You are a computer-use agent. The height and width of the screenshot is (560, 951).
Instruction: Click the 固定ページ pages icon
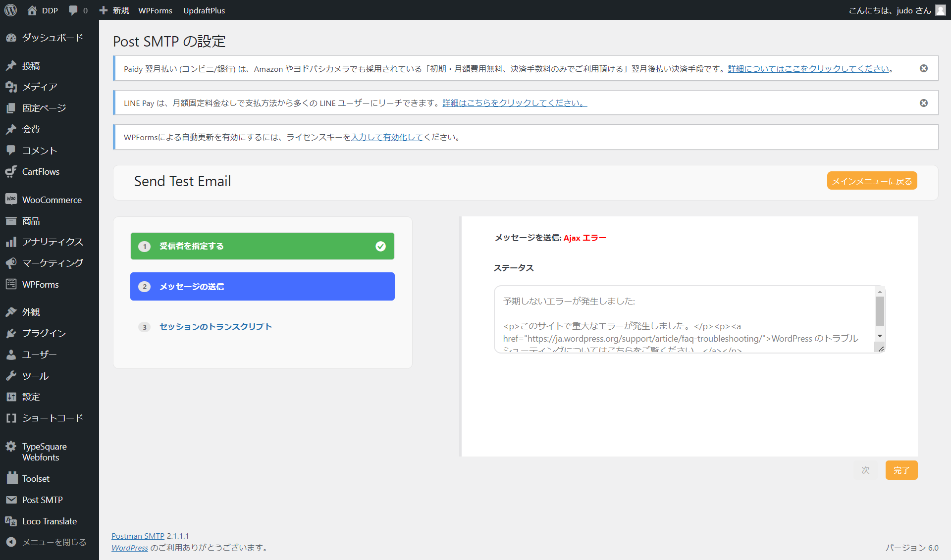coord(11,108)
